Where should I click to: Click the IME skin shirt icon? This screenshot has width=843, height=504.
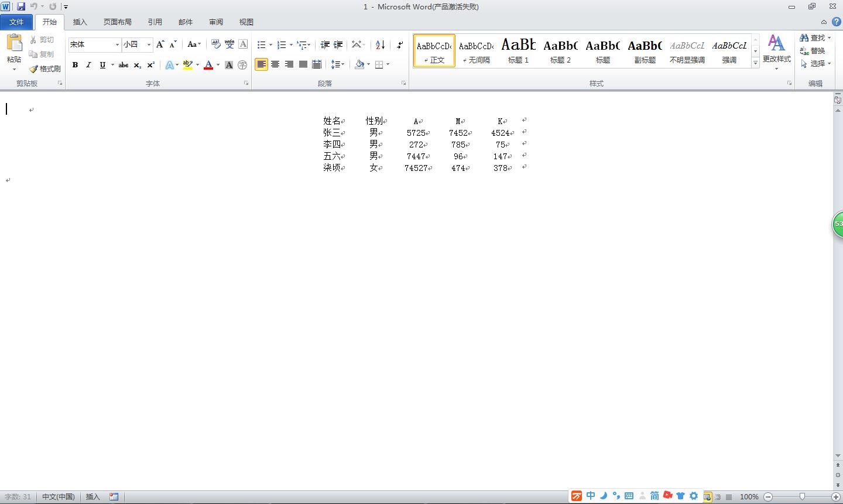pyautogui.click(x=680, y=496)
